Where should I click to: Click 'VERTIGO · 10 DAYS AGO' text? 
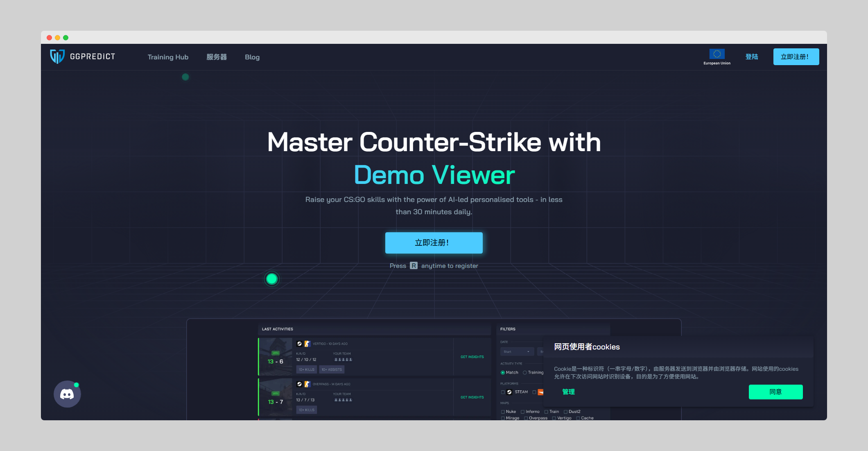(x=330, y=344)
